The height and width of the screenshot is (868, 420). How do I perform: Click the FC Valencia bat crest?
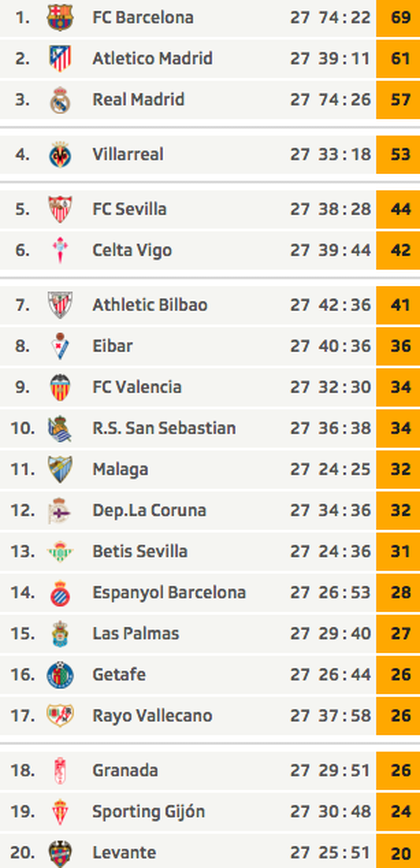60,387
